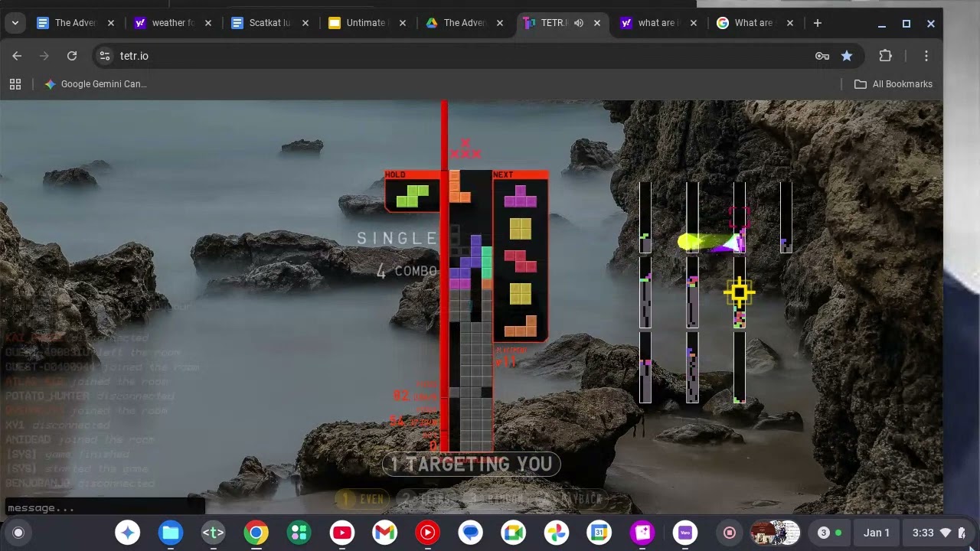Open the calendar from the 'Jan 1' date
Image resolution: width=980 pixels, height=551 pixels.
(x=877, y=533)
